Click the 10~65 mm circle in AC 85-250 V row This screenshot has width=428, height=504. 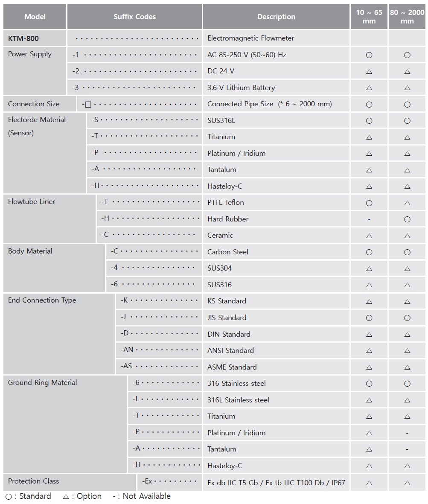tap(369, 55)
